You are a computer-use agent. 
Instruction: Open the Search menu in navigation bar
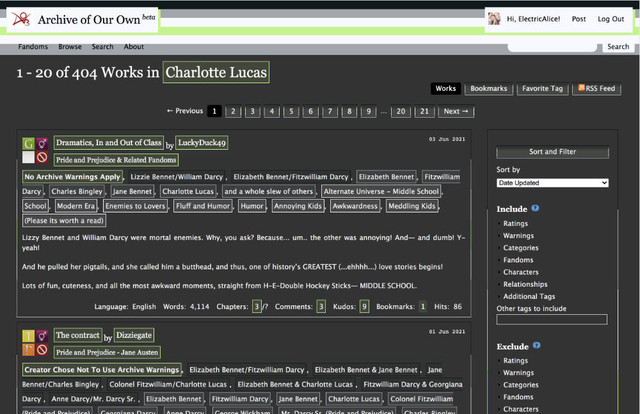pos(102,47)
